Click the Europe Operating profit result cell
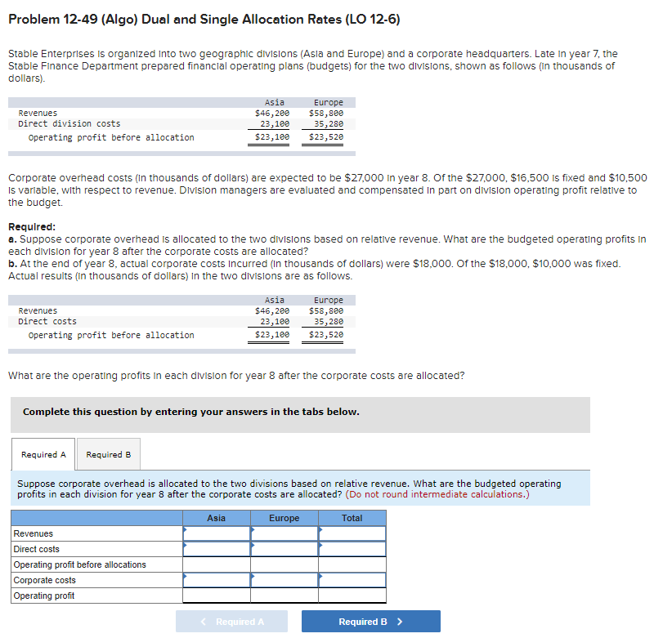Screen dimensions: 672x638 (284, 596)
